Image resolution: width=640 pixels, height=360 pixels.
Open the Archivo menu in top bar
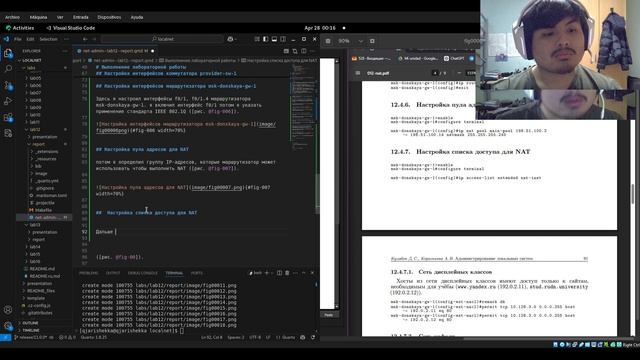(x=12, y=17)
